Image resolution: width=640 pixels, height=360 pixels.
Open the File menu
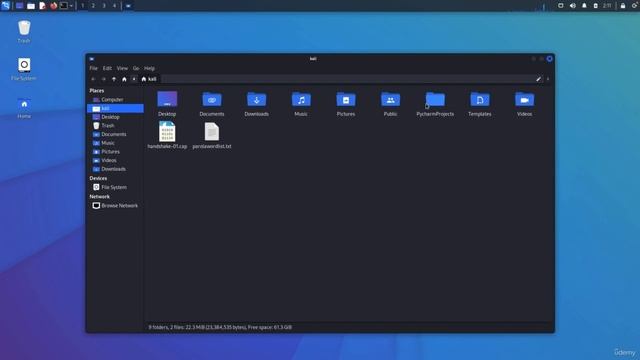(x=93, y=68)
